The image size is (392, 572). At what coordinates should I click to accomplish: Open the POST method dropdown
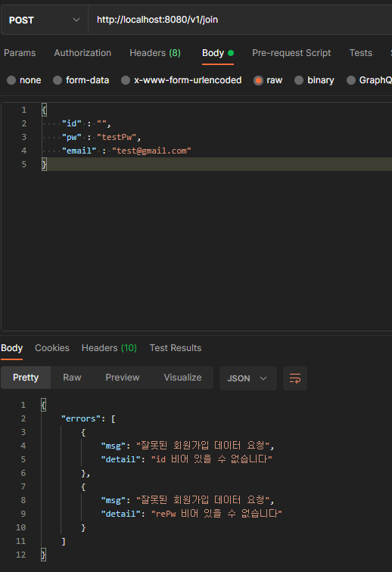coord(45,20)
